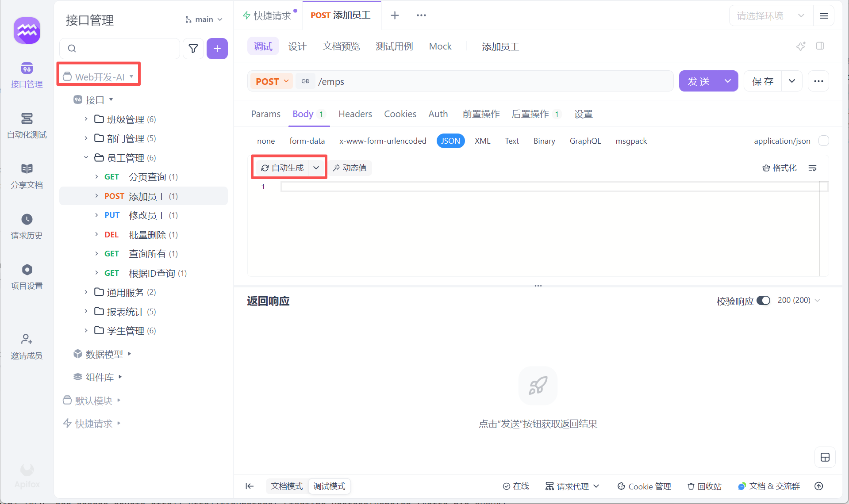Open the 请求代理 menu
The image size is (849, 504).
[572, 486]
